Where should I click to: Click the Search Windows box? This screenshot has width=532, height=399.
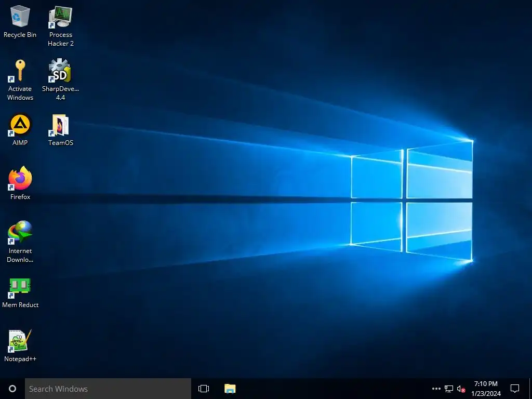(x=108, y=389)
